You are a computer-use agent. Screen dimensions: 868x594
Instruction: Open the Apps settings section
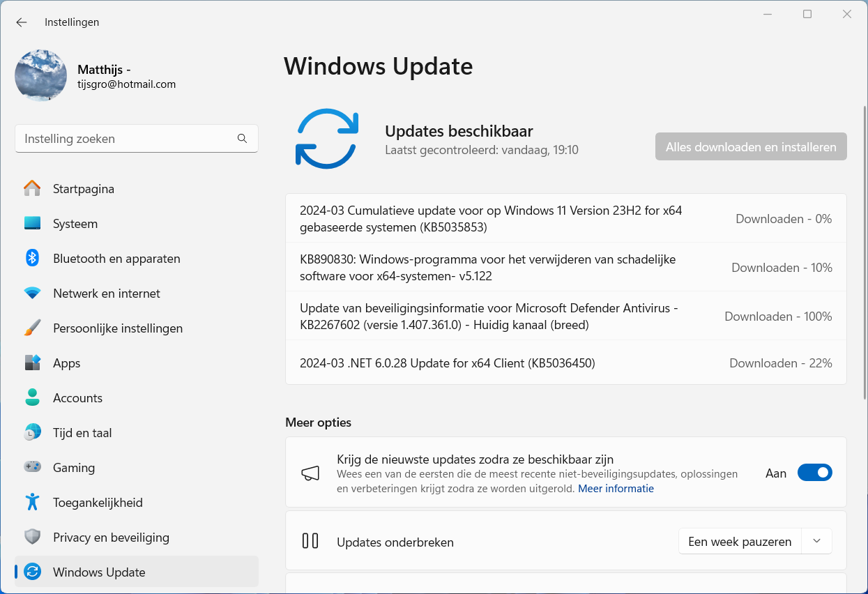tap(67, 363)
